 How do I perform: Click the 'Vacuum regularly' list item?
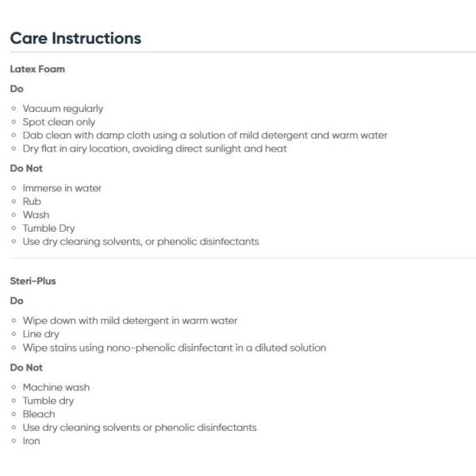point(63,109)
